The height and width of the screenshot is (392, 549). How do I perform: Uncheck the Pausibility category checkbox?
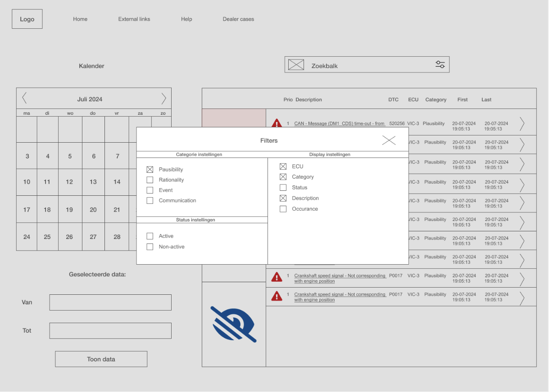(x=150, y=170)
